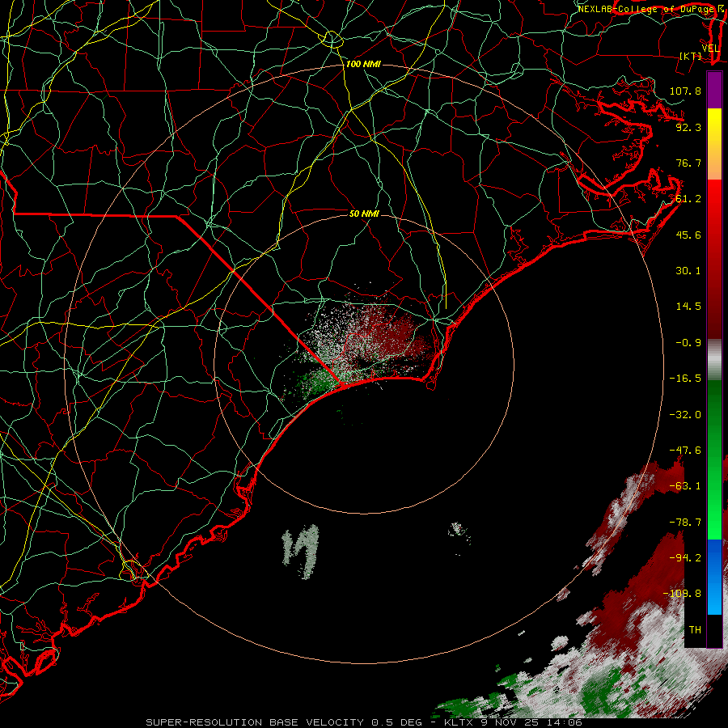728x728 pixels.
Task: Click the small white echo cluster east offshore
Action: pos(459,532)
